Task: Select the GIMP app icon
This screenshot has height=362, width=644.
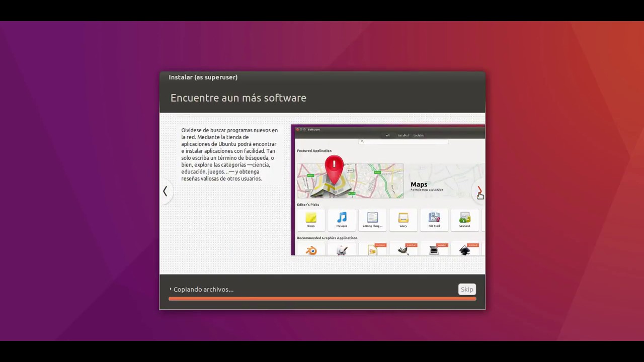Action: point(403,250)
